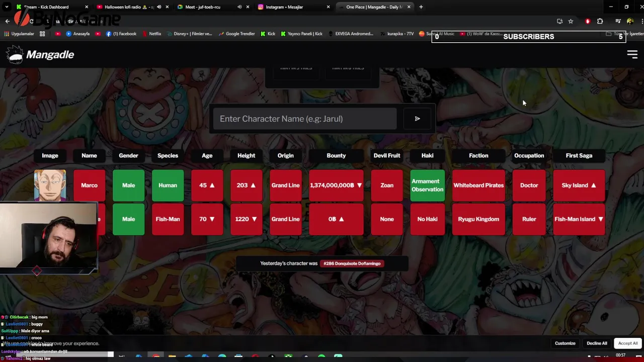The width and height of the screenshot is (644, 362).
Task: Switch to the Stream - Kick Dashboard tab
Action: [x=46, y=7]
